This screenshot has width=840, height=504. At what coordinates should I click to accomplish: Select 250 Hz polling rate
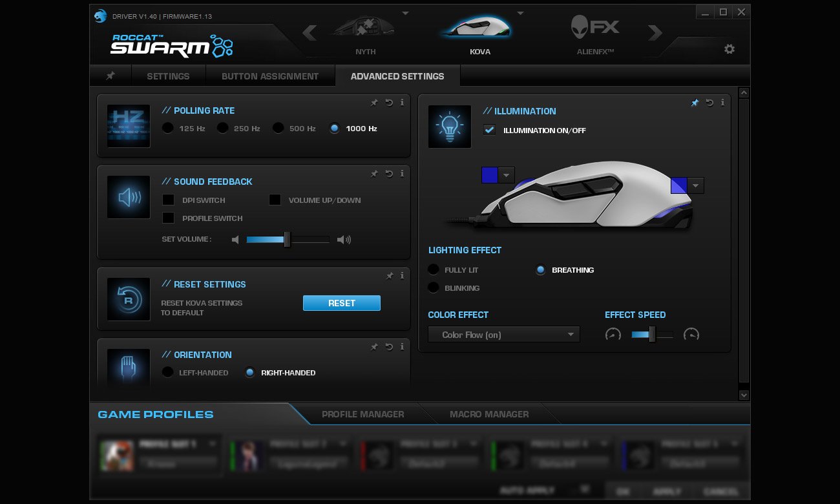[x=223, y=128]
